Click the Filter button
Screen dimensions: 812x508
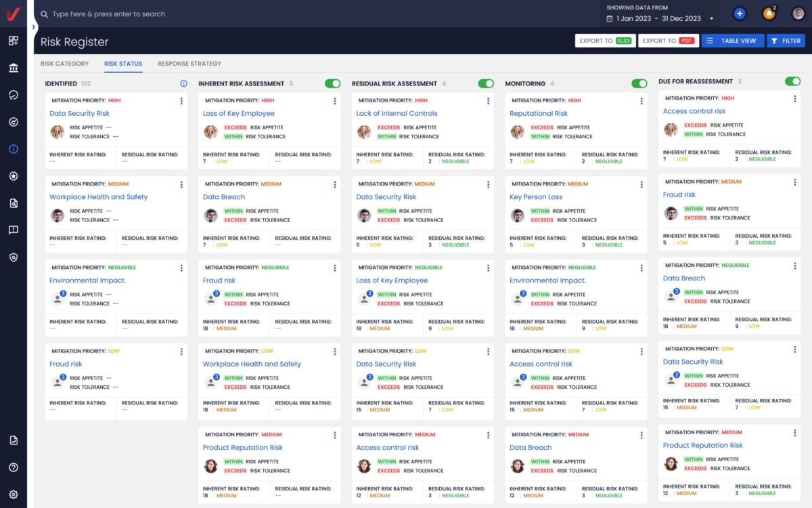[x=786, y=41]
